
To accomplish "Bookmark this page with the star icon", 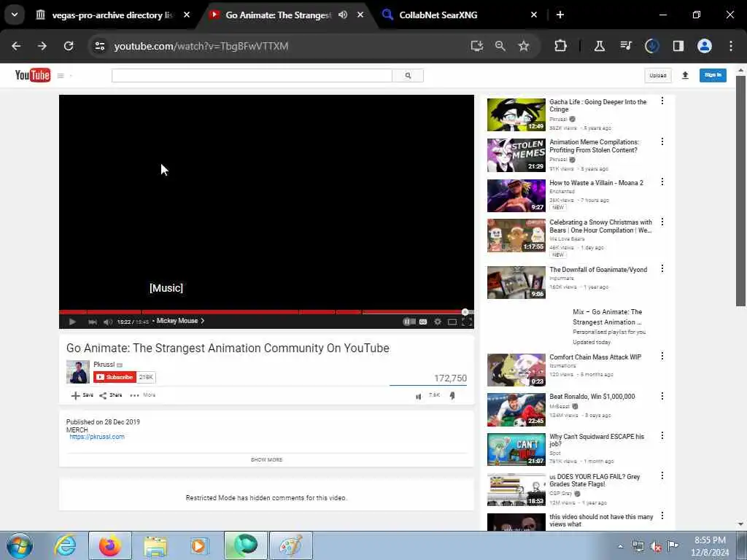I will click(524, 46).
